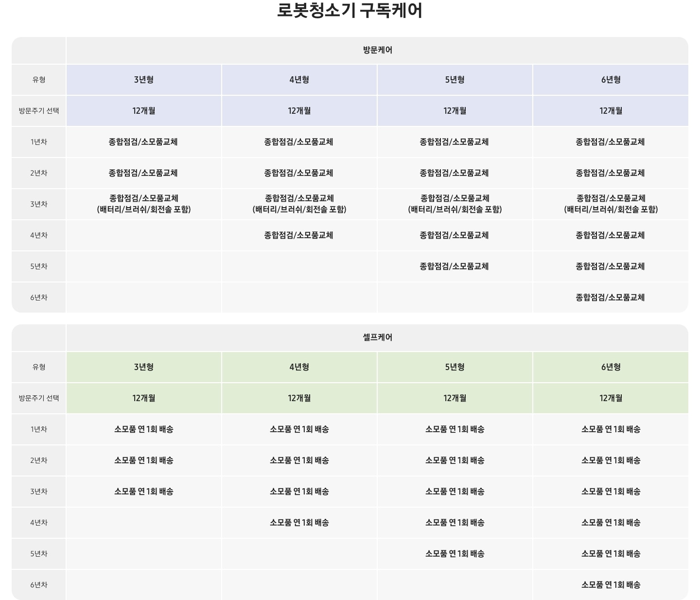
Task: Click 셀프케어 5년형 3년차 소모품 연 1회 배송
Action: (455, 492)
